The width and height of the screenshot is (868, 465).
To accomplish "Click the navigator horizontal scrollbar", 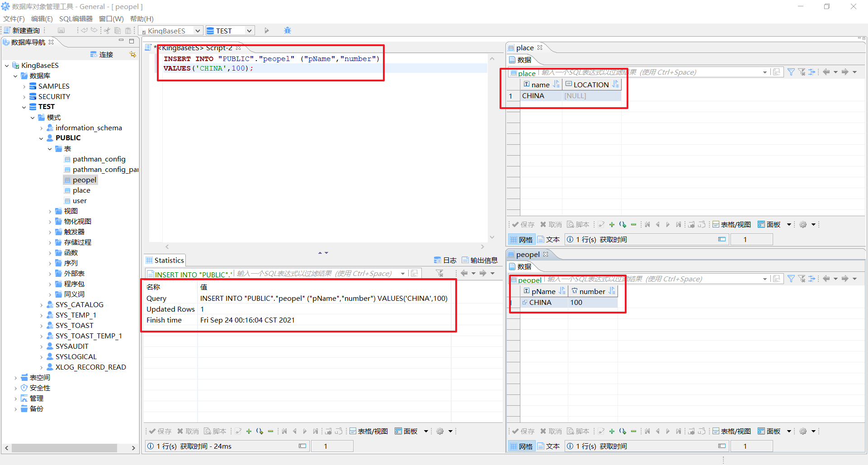I will pos(64,448).
